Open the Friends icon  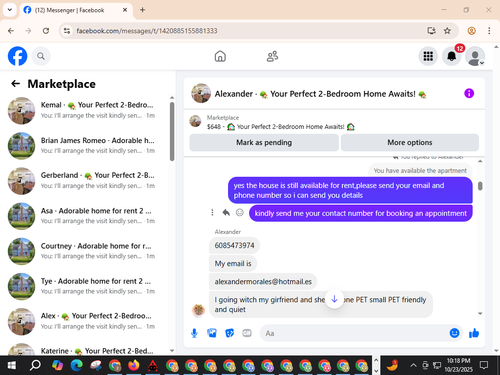[x=272, y=56]
